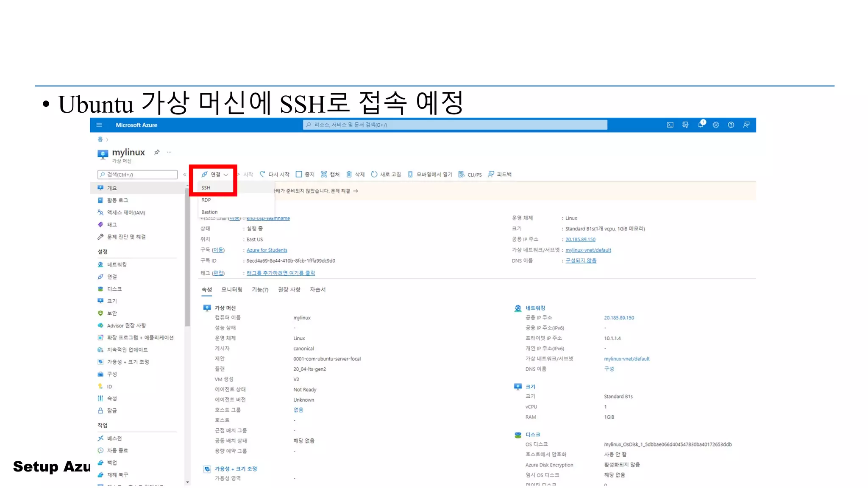Viewport: 868px width, 488px height.
Task: Click the top Azure resource search bar
Action: tap(455, 125)
